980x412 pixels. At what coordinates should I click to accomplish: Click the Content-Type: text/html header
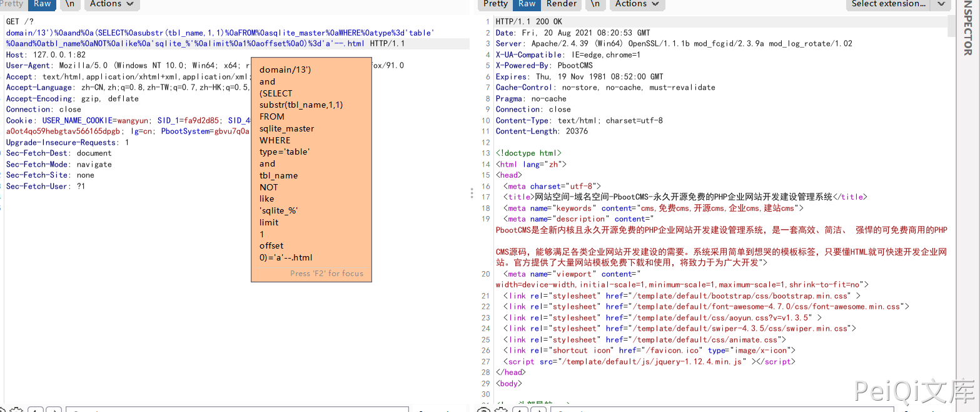(579, 120)
